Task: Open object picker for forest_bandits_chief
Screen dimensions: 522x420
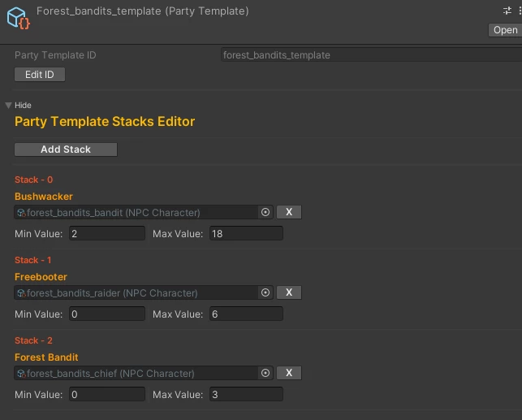Action: (265, 373)
